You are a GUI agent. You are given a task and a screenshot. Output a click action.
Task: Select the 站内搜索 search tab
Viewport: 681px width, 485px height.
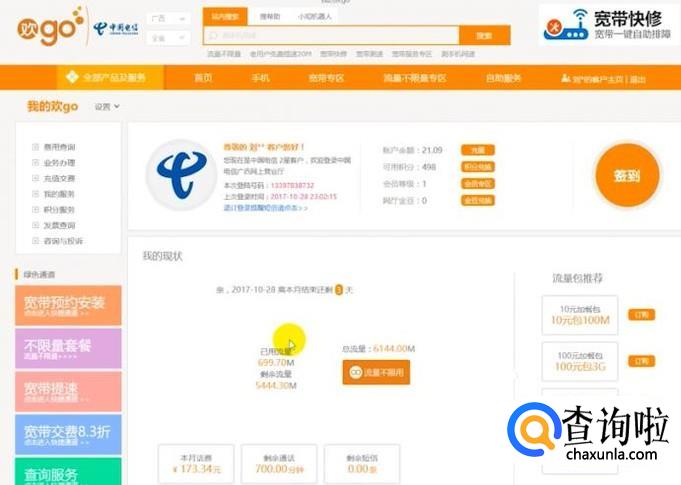[x=225, y=16]
